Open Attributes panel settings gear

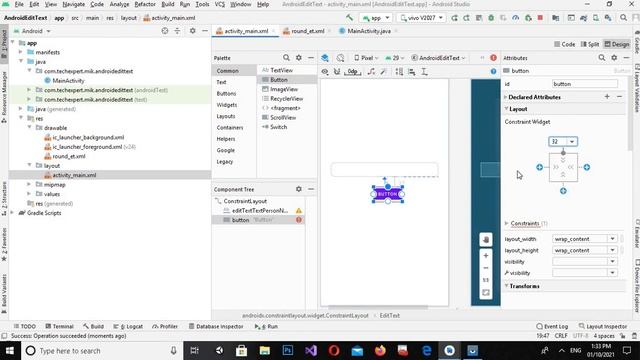614,58
